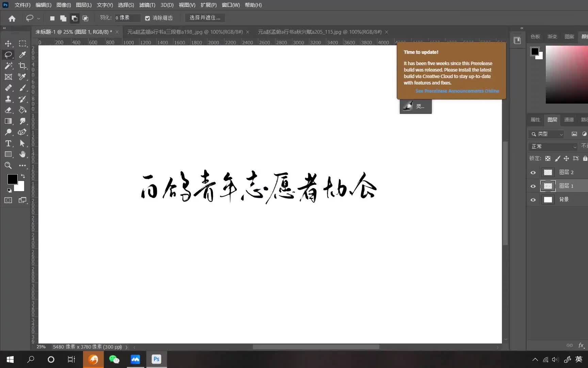Hide layer 图层 1
Viewport: 588px width, 368px height.
point(533,186)
